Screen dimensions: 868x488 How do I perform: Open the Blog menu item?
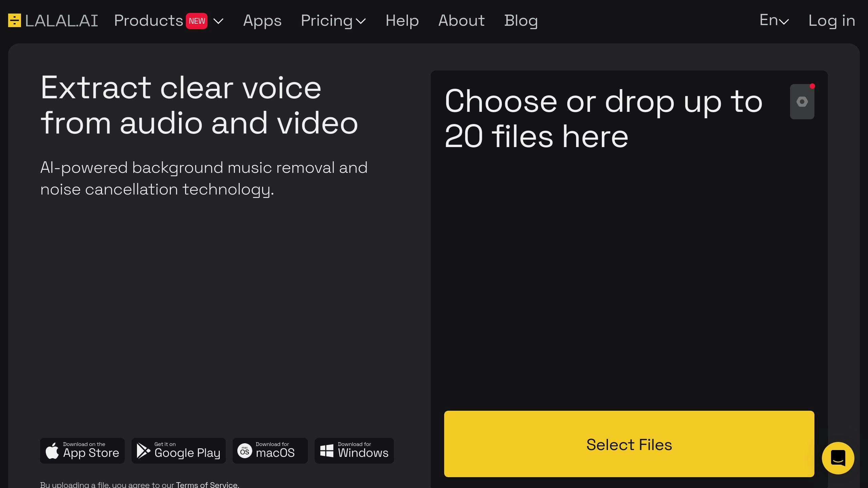pyautogui.click(x=521, y=20)
